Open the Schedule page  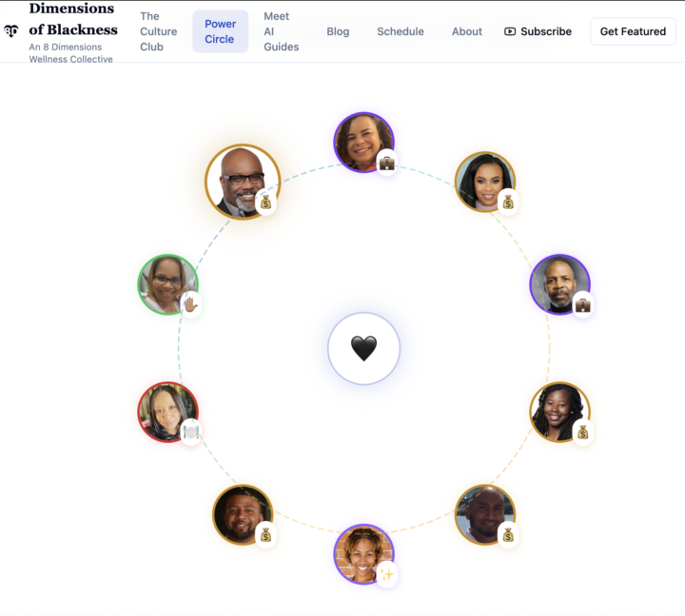click(401, 31)
